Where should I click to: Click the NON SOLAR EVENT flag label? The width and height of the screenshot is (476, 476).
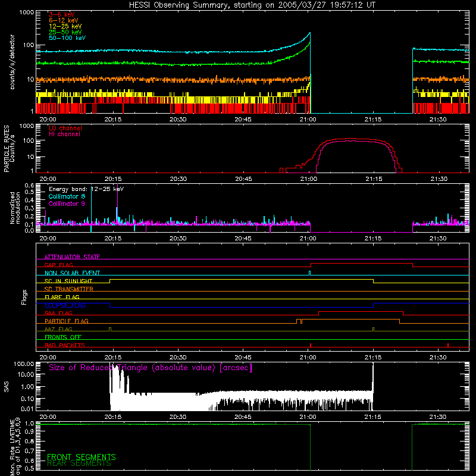point(72,273)
